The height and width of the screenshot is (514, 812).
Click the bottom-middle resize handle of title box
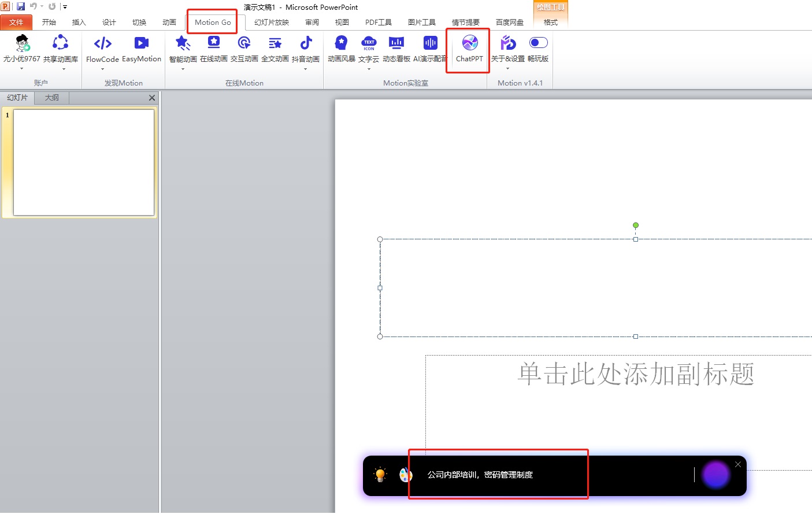[636, 336]
